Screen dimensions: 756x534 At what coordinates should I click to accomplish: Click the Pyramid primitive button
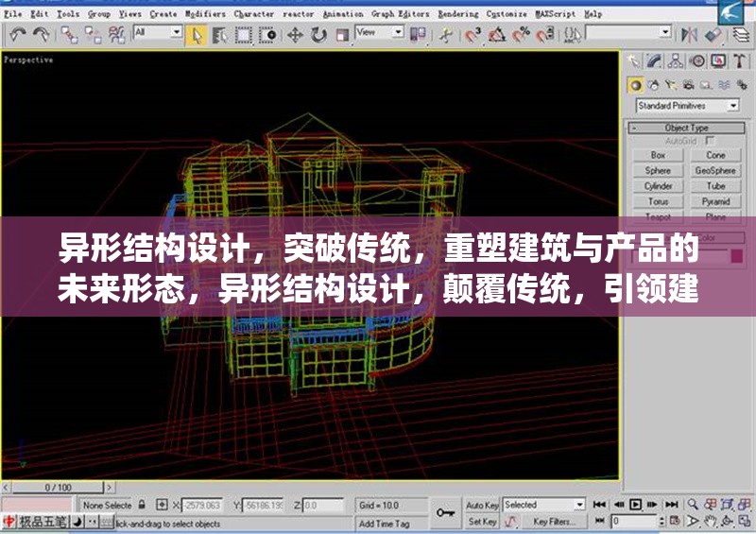715,201
